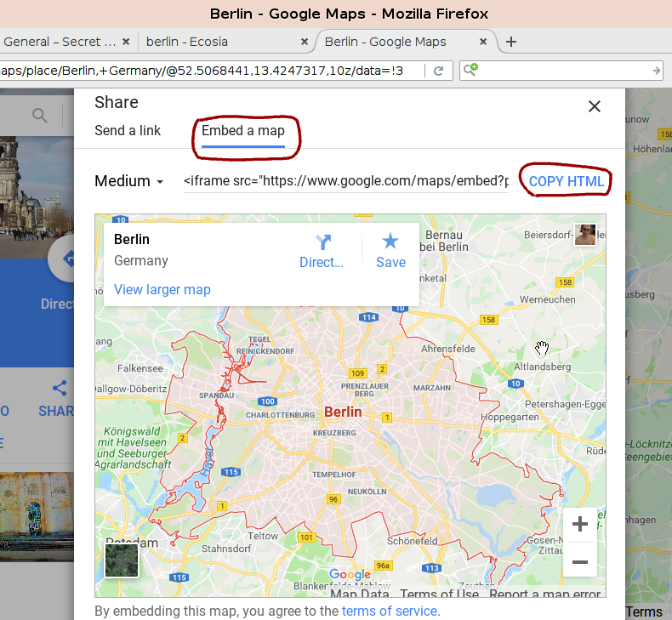Click the Kreuzberg label on map

334,433
